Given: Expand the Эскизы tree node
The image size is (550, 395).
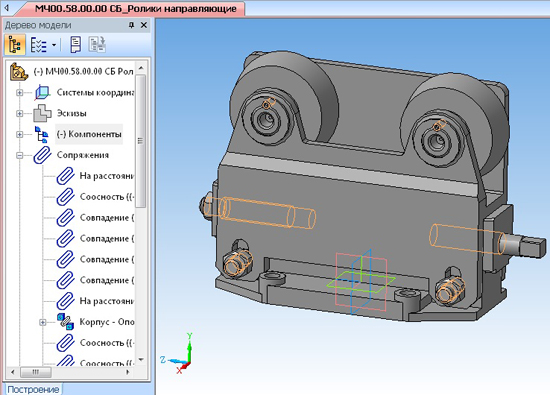Looking at the screenshot, I should [x=20, y=113].
